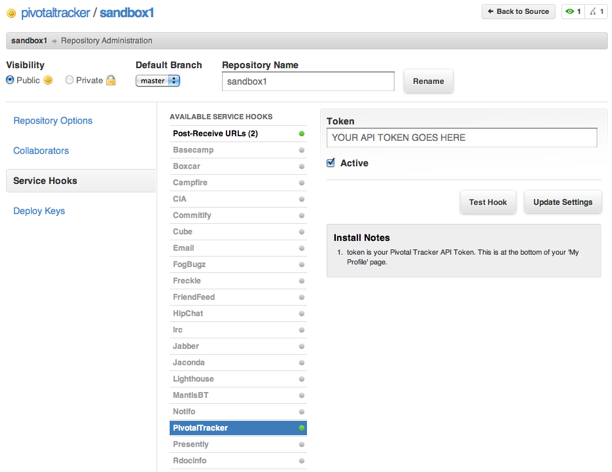Focus the Repository Name input field
The width and height of the screenshot is (612, 472).
pos(308,81)
